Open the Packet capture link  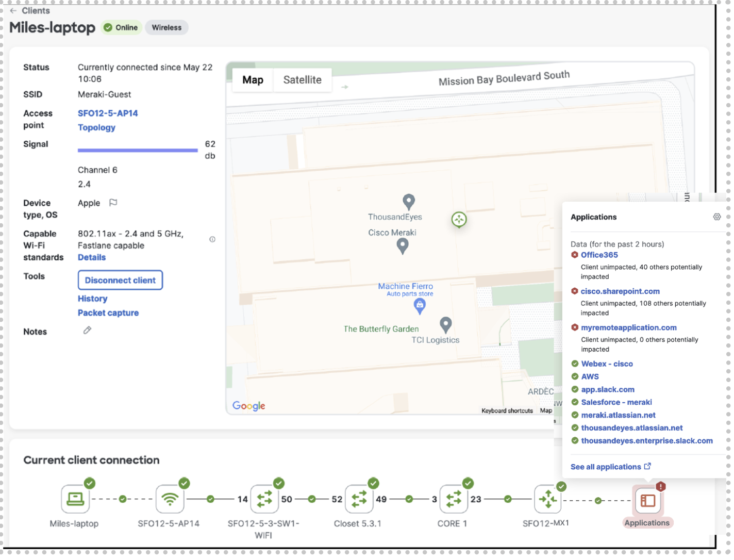[x=108, y=313]
